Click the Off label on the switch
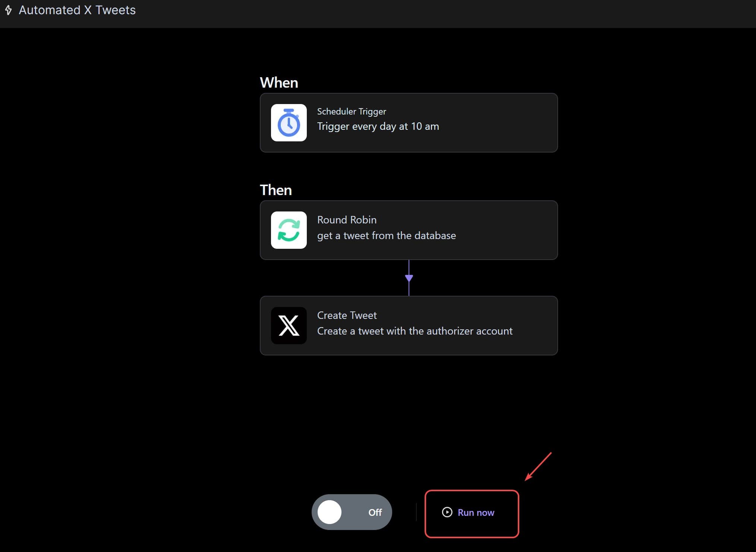Image resolution: width=756 pixels, height=552 pixels. click(375, 512)
